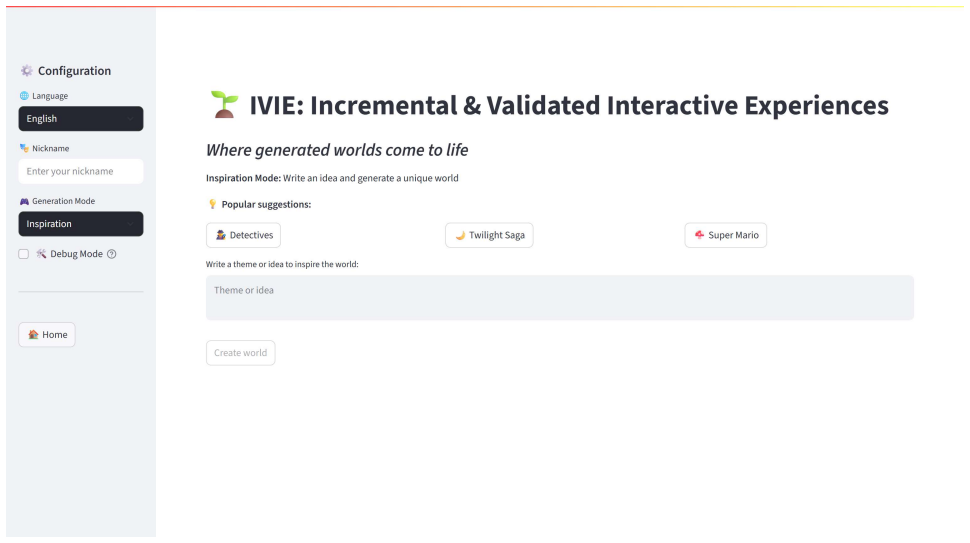Click the Language dropdown chevron arrow
Viewport: 970px width, 543px height.
(x=130, y=119)
